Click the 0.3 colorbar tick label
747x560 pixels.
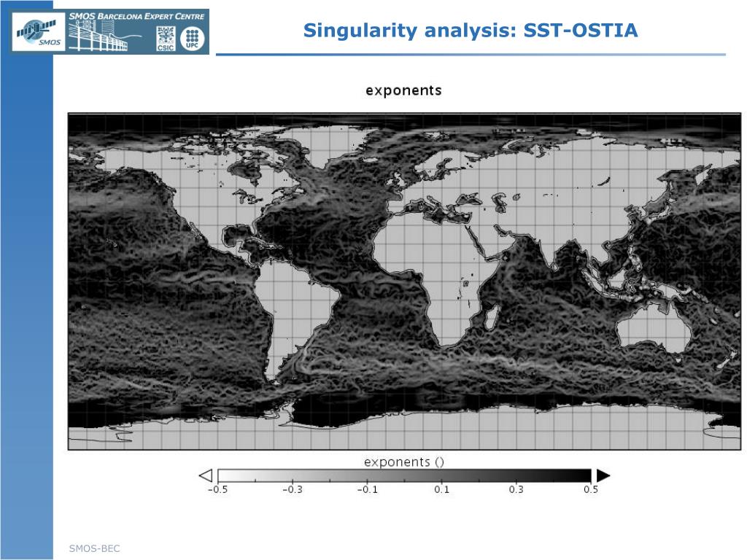(x=516, y=489)
